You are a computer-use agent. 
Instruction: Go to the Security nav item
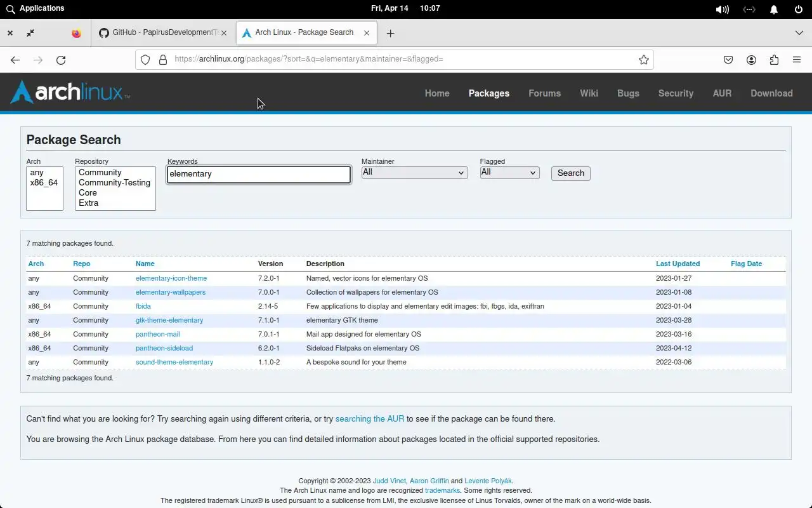(x=676, y=93)
